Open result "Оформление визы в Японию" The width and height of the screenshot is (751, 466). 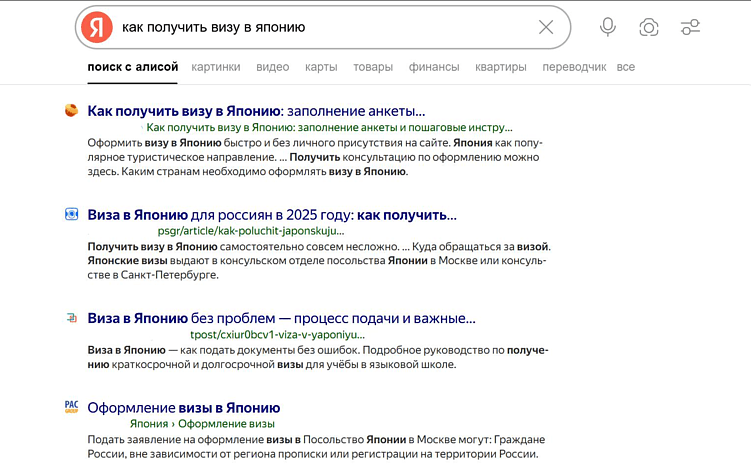[184, 408]
